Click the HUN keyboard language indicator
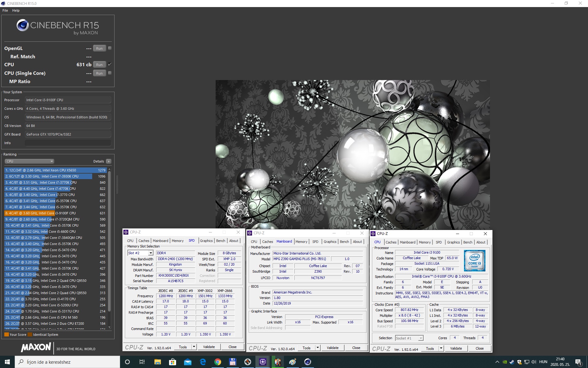This screenshot has width=588, height=368. click(543, 362)
